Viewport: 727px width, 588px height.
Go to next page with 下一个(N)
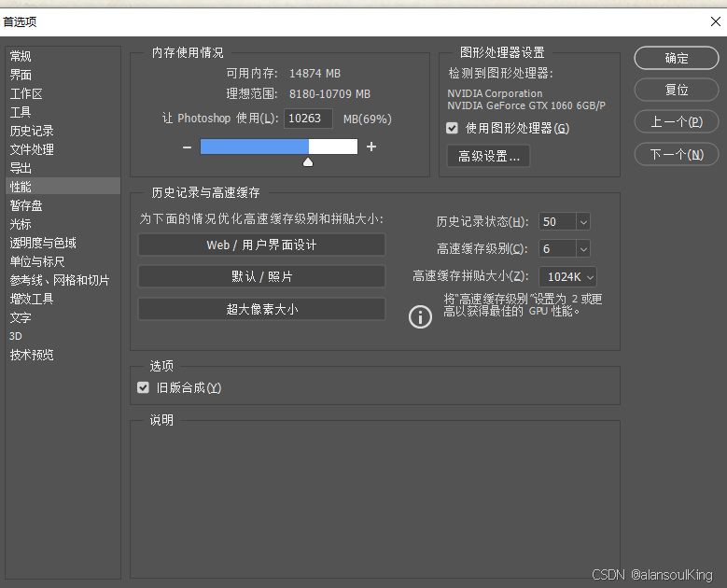(677, 154)
